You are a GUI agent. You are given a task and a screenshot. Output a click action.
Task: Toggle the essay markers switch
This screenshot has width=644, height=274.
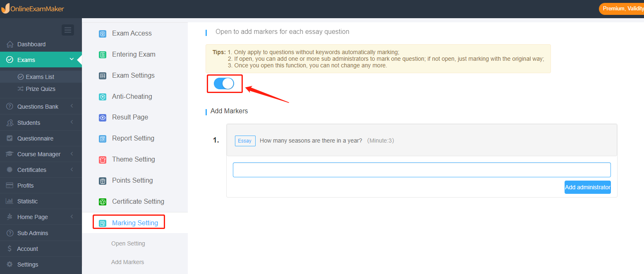click(x=224, y=84)
